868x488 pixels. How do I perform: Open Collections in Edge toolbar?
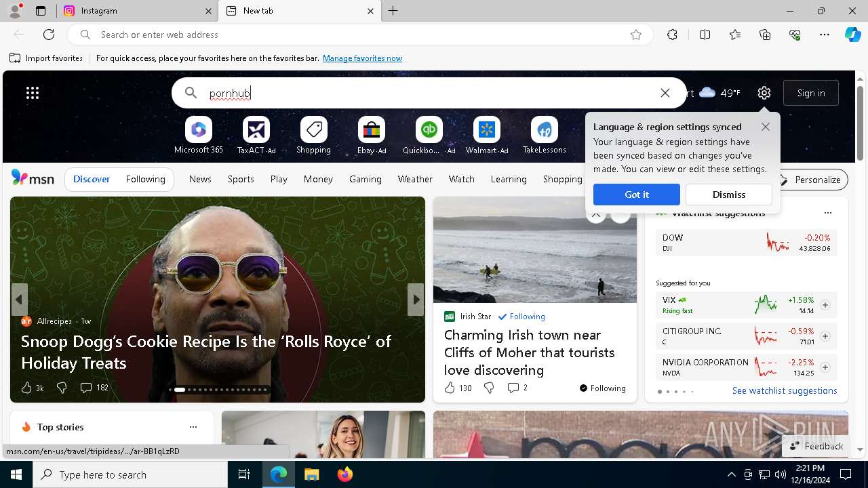pyautogui.click(x=765, y=35)
